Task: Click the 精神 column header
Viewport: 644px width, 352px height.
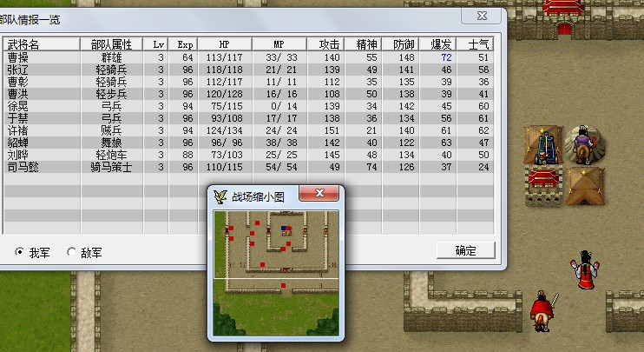Action: [363, 44]
